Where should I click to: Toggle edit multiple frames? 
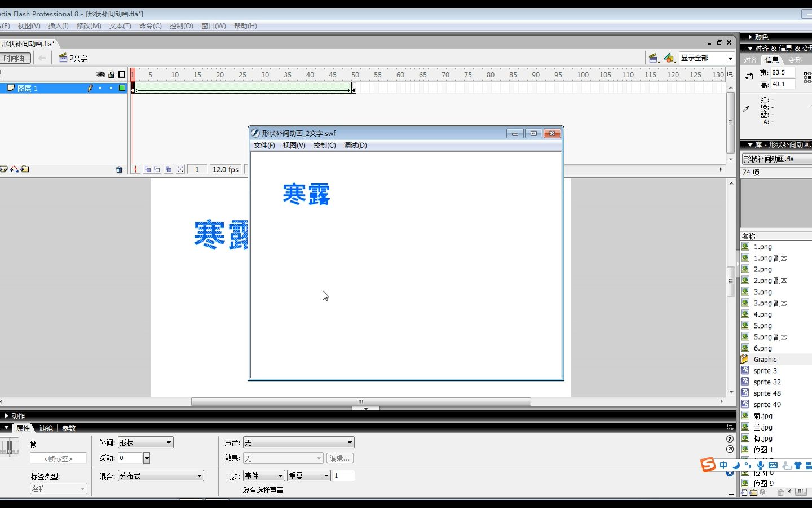pyautogui.click(x=169, y=169)
